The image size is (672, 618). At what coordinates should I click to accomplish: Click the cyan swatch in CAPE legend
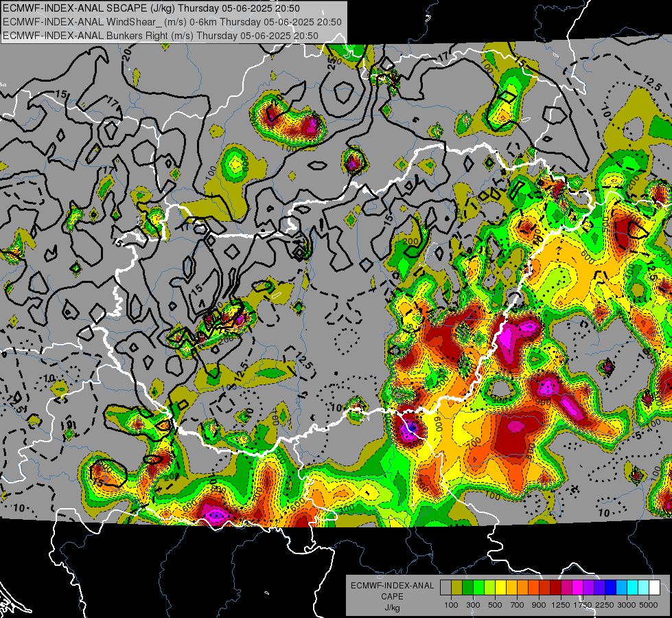tap(633, 588)
